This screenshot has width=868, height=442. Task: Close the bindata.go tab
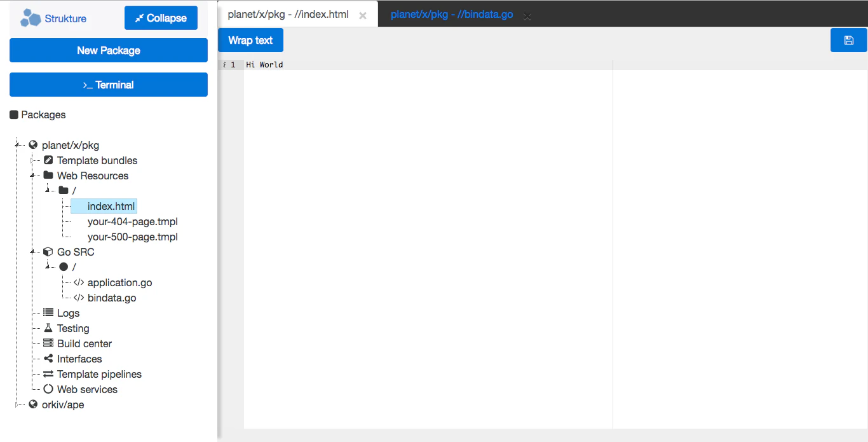coord(527,17)
